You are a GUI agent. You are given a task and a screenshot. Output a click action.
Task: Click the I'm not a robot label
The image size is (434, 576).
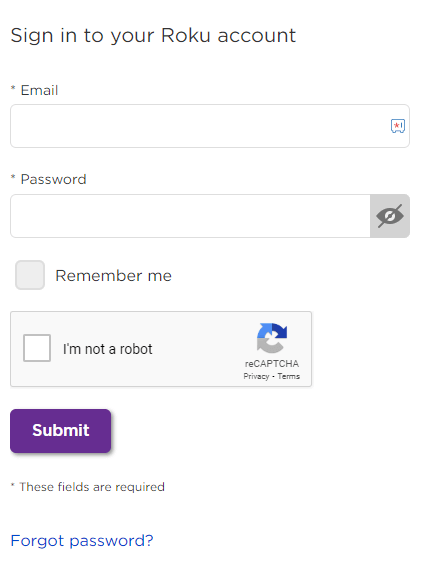[108, 349]
